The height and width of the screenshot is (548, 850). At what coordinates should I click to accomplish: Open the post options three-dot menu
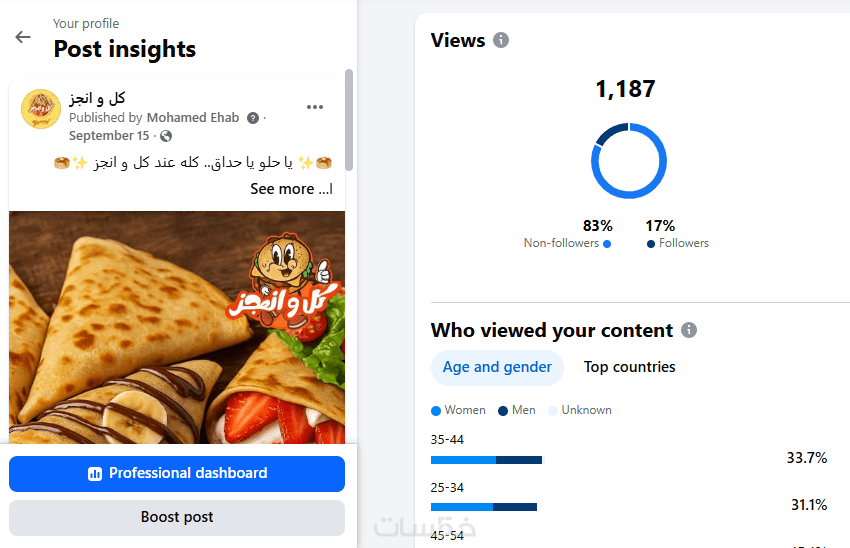(315, 107)
